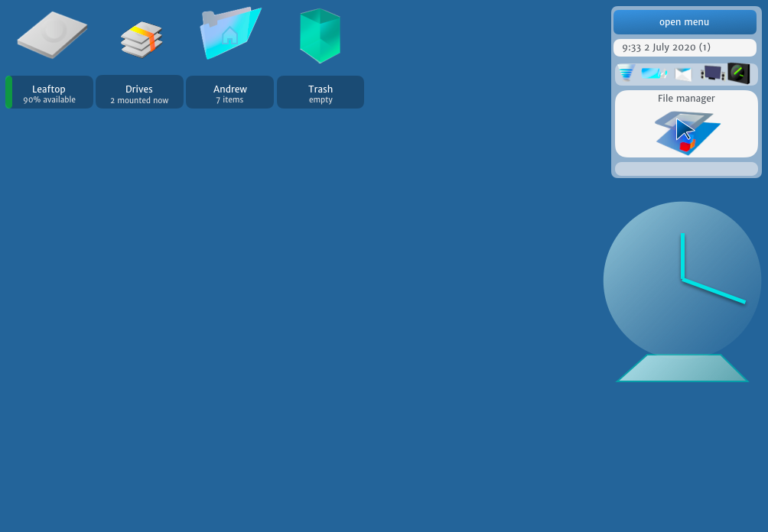768x532 pixels.
Task: Open the mail envelope icon in panel
Action: coord(683,74)
